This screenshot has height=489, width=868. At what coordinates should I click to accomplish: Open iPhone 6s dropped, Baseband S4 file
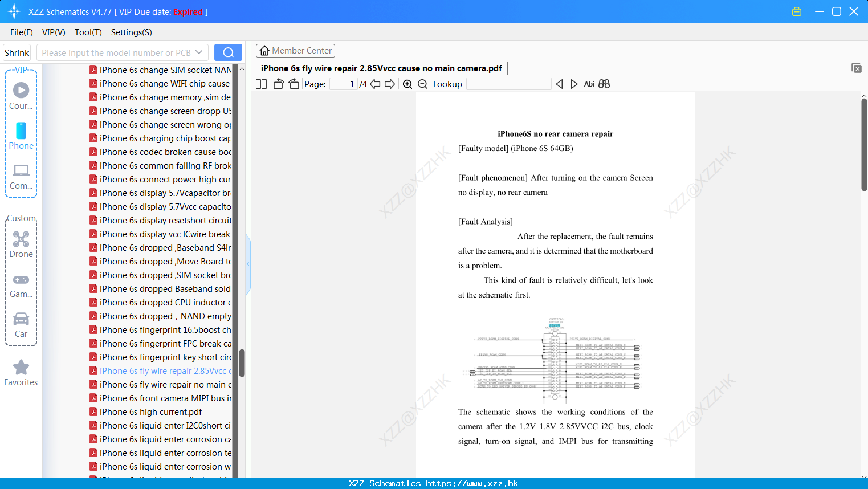click(160, 248)
